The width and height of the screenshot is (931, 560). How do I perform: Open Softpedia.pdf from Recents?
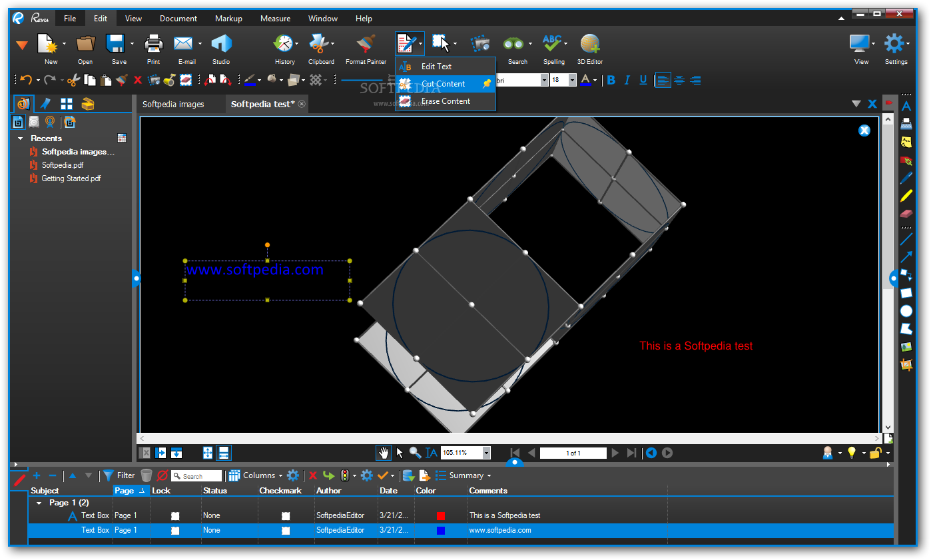[63, 165]
